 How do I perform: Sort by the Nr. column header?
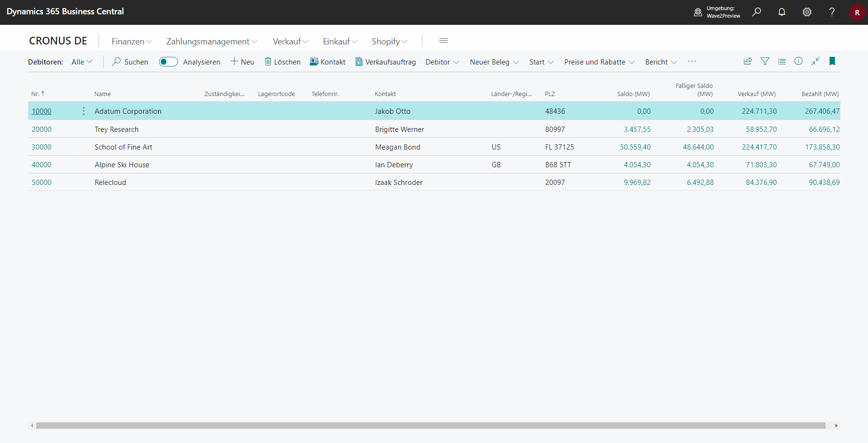[38, 94]
